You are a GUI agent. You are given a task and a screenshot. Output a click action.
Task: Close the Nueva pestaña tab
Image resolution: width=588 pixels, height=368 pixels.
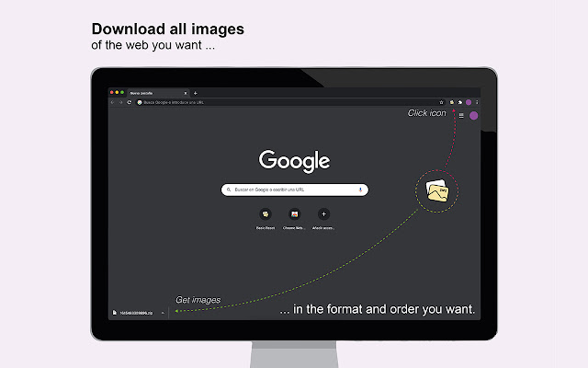coord(186,93)
